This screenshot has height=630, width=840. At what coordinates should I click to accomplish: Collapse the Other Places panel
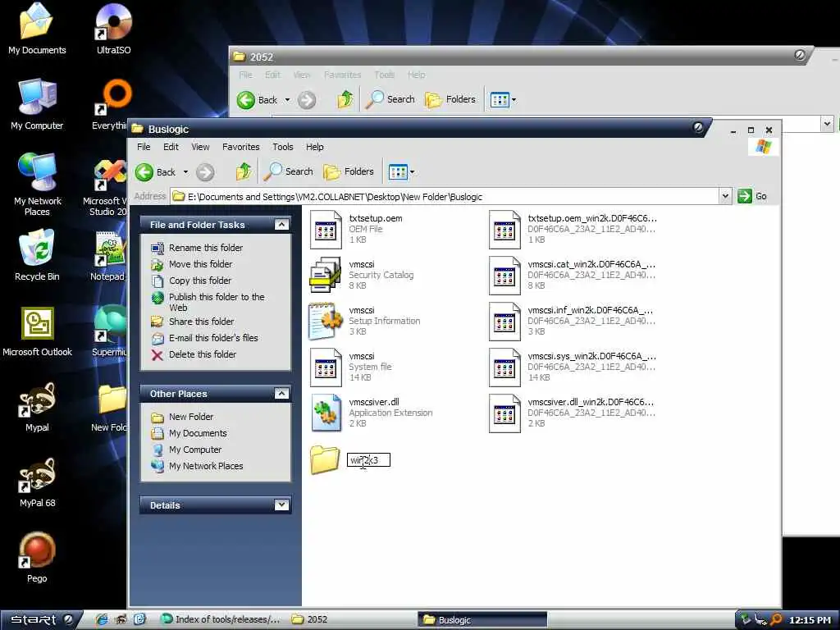[x=281, y=394]
